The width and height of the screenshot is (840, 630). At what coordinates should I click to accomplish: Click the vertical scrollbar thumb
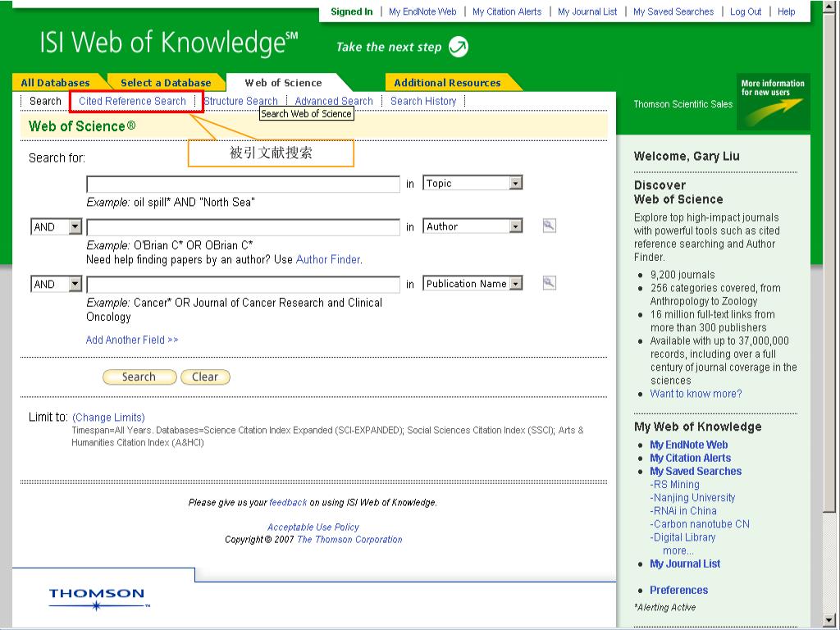(x=830, y=262)
